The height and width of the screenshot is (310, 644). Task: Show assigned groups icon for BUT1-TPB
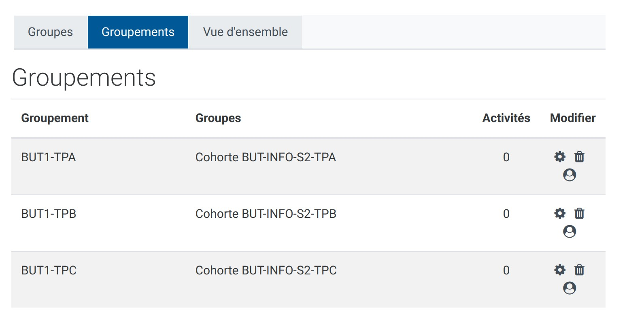click(x=570, y=232)
